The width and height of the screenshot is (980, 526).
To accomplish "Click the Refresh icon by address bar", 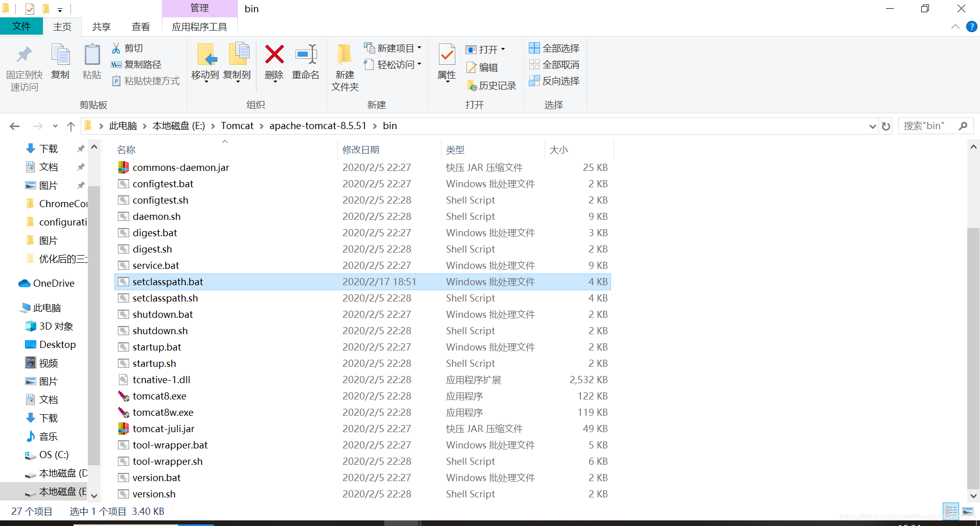I will point(886,126).
